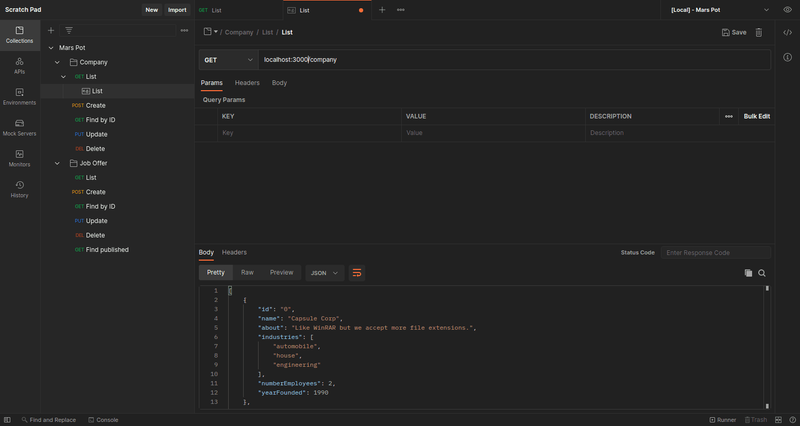Click the Save button
This screenshot has width=800, height=426.
pyautogui.click(x=734, y=32)
